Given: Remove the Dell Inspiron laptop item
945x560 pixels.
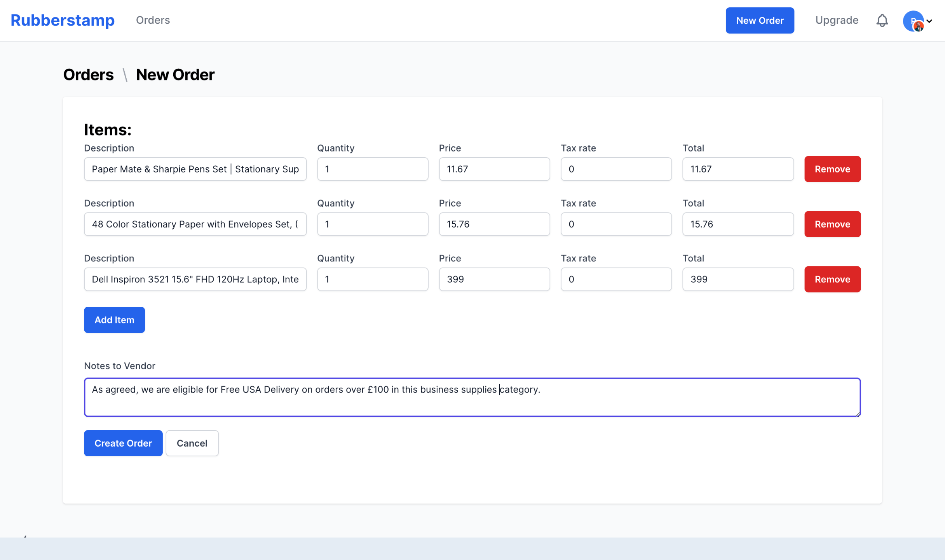Looking at the screenshot, I should pos(832,279).
